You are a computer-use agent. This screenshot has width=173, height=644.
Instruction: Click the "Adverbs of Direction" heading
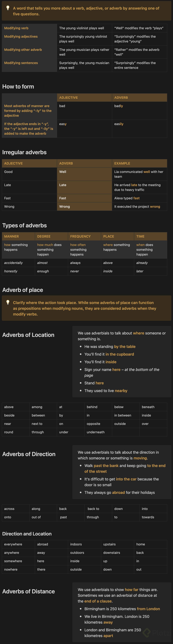click(x=29, y=454)
